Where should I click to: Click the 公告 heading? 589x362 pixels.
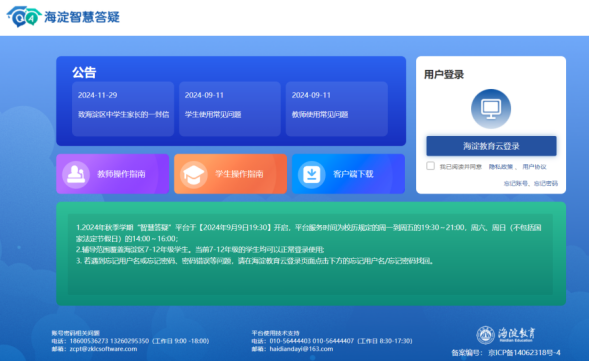[x=84, y=72]
